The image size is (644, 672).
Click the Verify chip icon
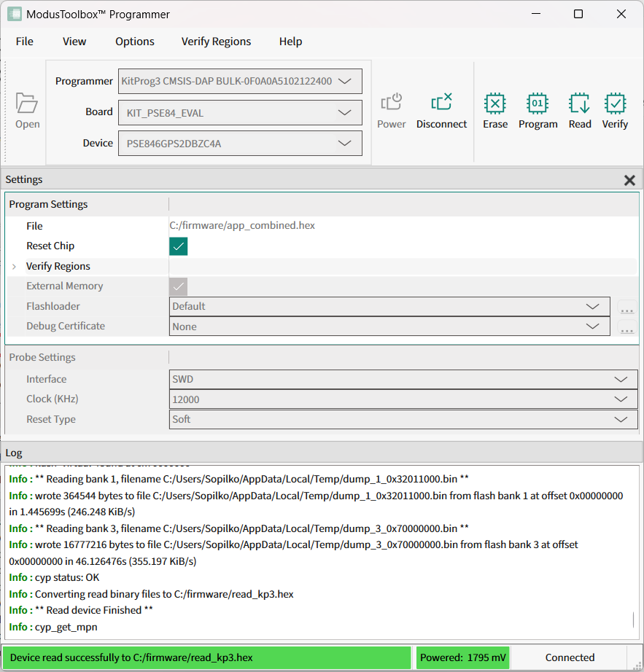(615, 104)
